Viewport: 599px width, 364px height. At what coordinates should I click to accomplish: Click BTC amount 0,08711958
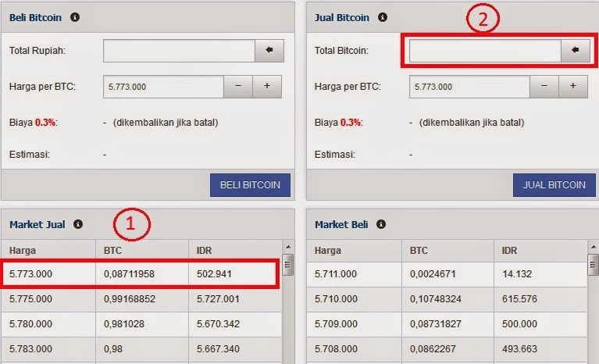pos(129,274)
